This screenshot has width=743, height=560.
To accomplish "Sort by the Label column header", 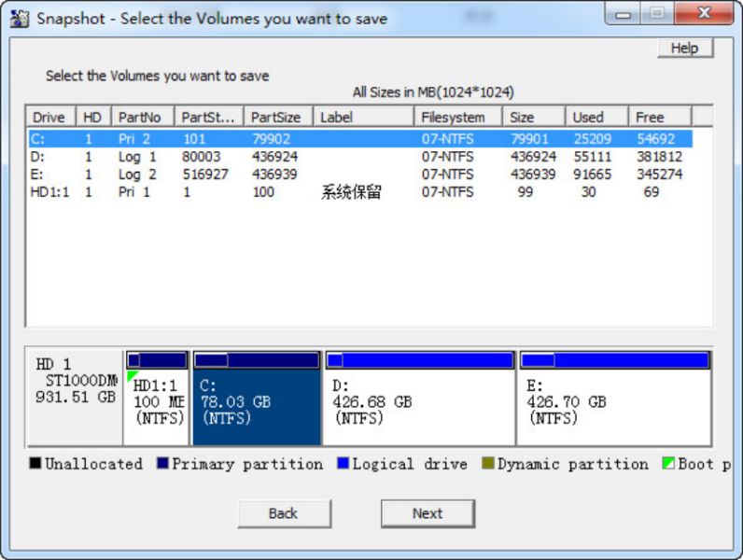I will pyautogui.click(x=363, y=117).
